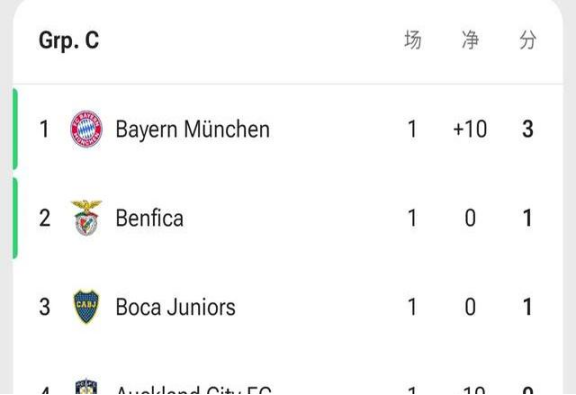
Task: Sort by the 场 matches played column
Action: [413, 40]
